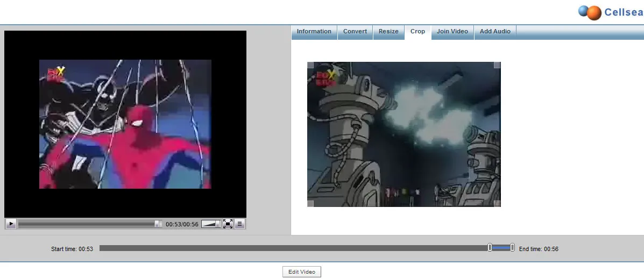Switch to the Add Audio tab

(x=495, y=32)
